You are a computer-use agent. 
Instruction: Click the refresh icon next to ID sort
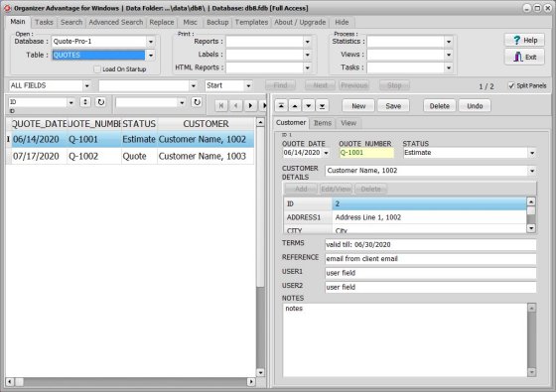tap(101, 102)
